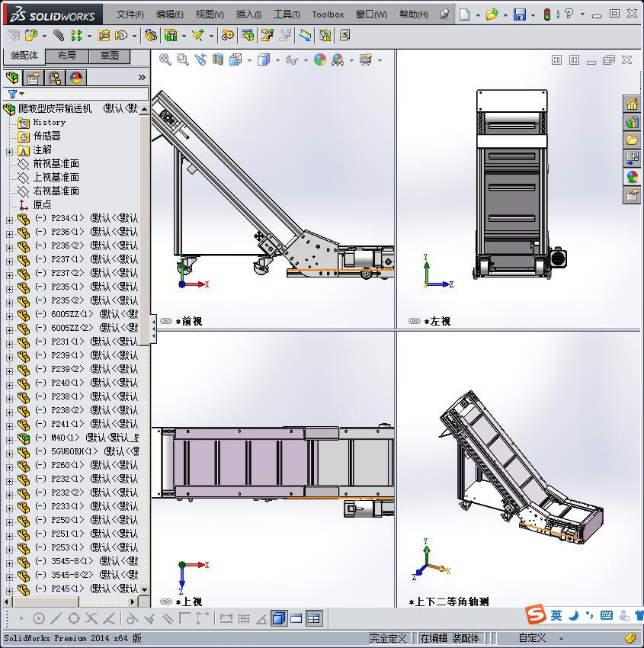This screenshot has width=644, height=648.
Task: Open SolidWorks Resources home icon in task pane
Action: (x=632, y=104)
